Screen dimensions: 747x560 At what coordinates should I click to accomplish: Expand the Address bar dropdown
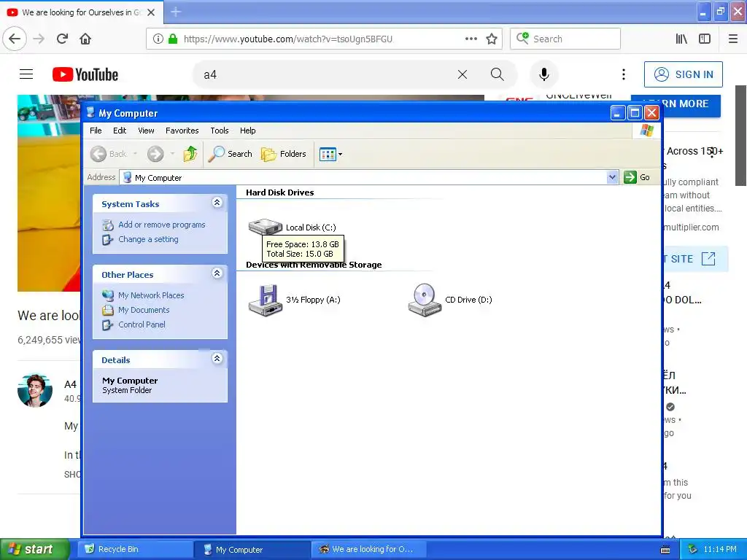coord(612,177)
